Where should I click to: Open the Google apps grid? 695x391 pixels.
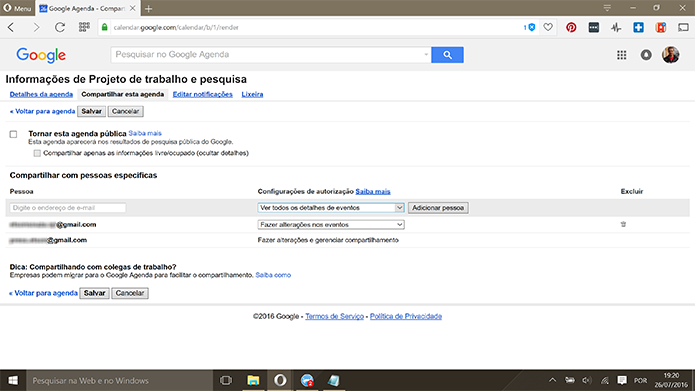621,55
